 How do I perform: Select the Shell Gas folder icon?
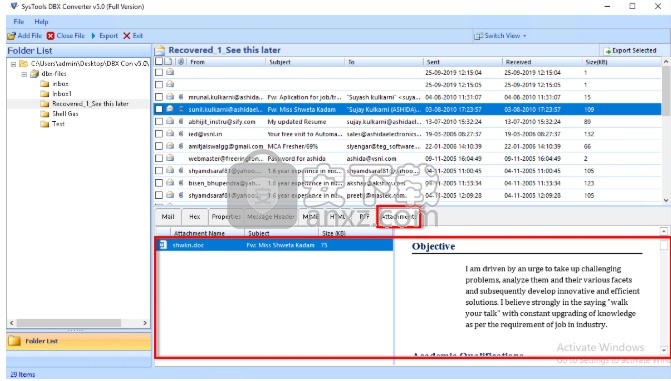pos(45,114)
